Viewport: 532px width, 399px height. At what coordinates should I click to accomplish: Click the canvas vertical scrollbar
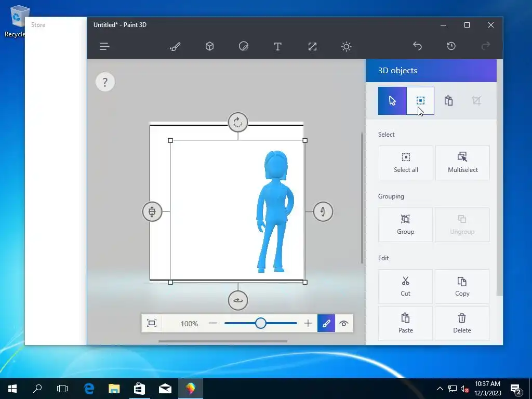(362, 198)
